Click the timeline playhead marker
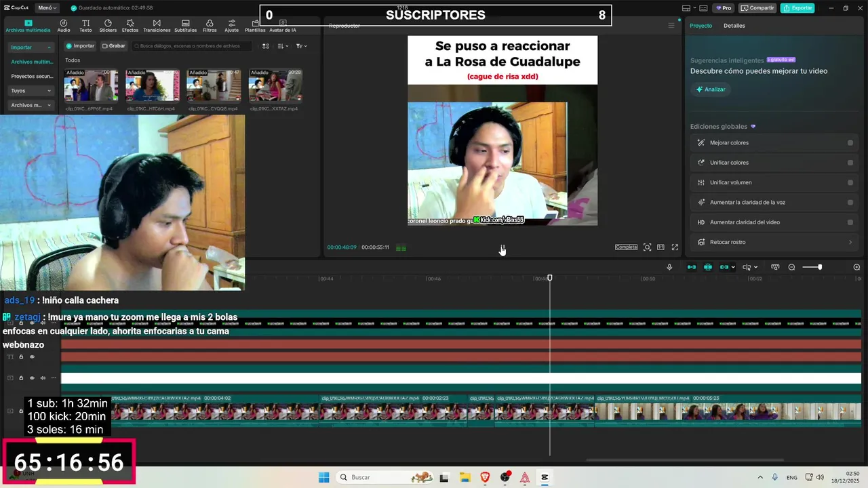Viewport: 868px width, 488px height. coord(550,277)
